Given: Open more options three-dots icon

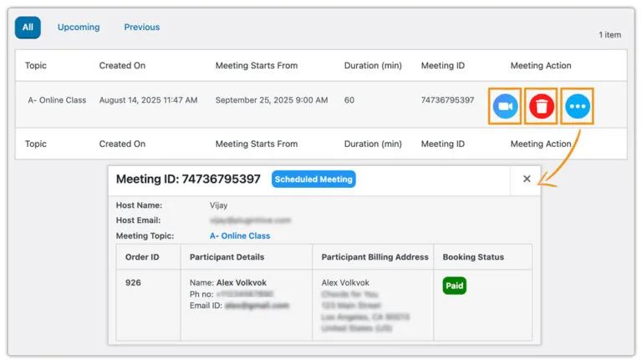Looking at the screenshot, I should (x=578, y=106).
